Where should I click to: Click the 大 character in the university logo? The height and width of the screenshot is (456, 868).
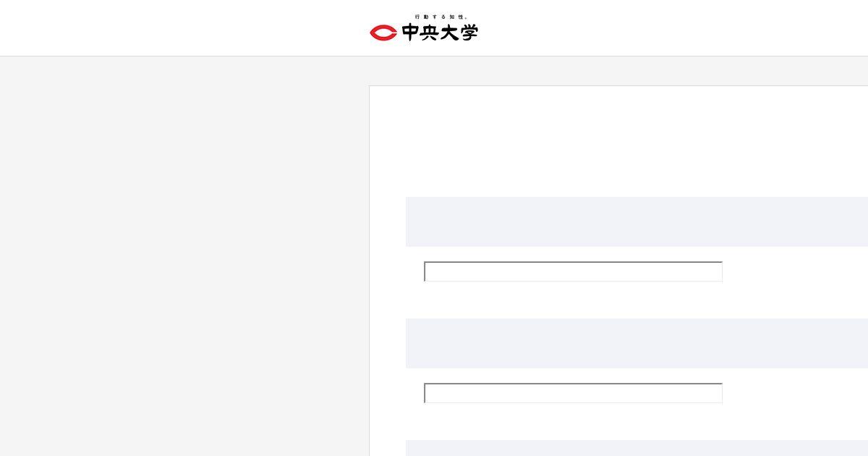pyautogui.click(x=449, y=33)
